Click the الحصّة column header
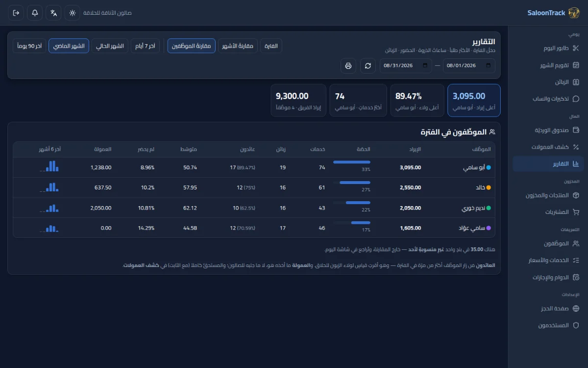The width and height of the screenshot is (588, 368). (x=364, y=149)
